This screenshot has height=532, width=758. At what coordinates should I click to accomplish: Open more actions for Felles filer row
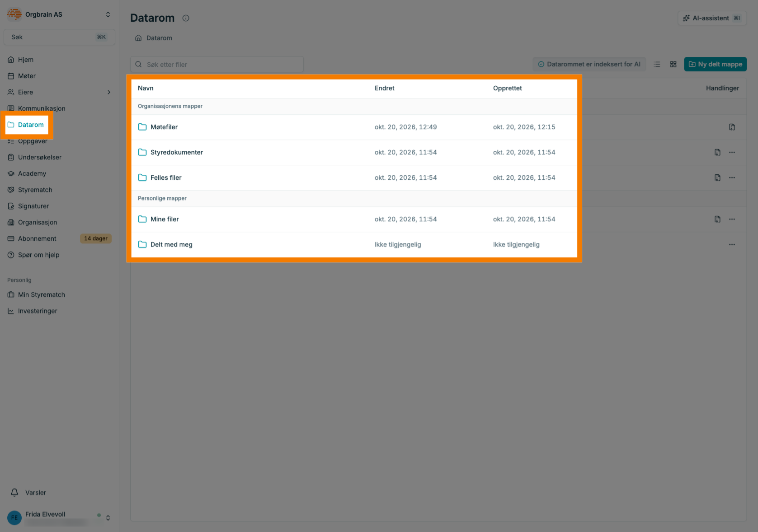tap(732, 177)
